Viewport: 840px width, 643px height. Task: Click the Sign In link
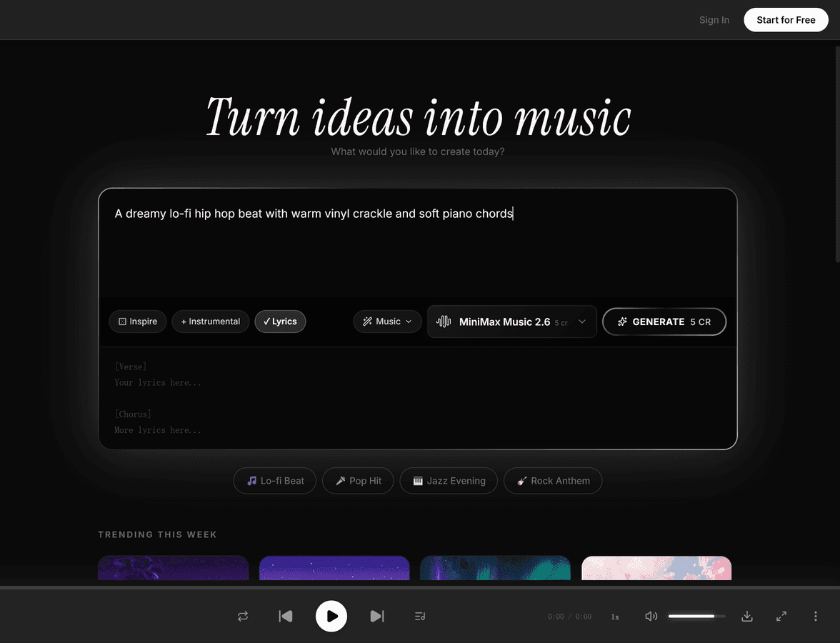714,20
